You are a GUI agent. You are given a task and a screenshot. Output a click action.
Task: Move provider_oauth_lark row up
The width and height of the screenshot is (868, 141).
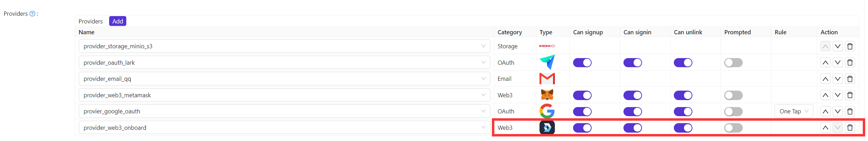tap(825, 63)
